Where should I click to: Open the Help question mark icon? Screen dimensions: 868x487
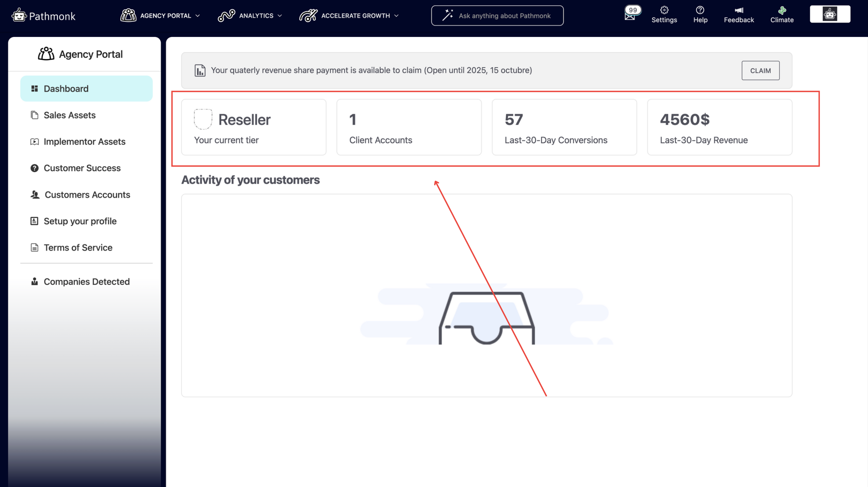click(700, 10)
